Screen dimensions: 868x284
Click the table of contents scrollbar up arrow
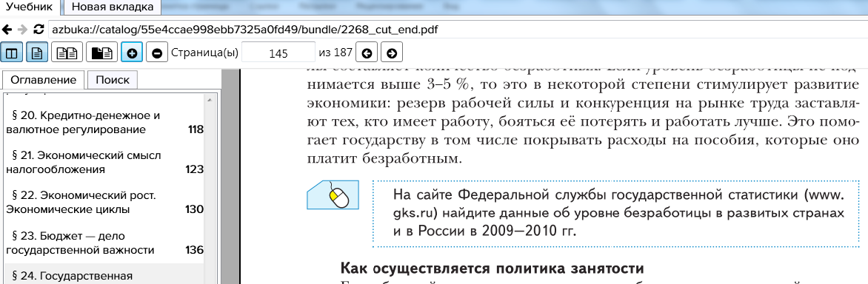click(210, 100)
